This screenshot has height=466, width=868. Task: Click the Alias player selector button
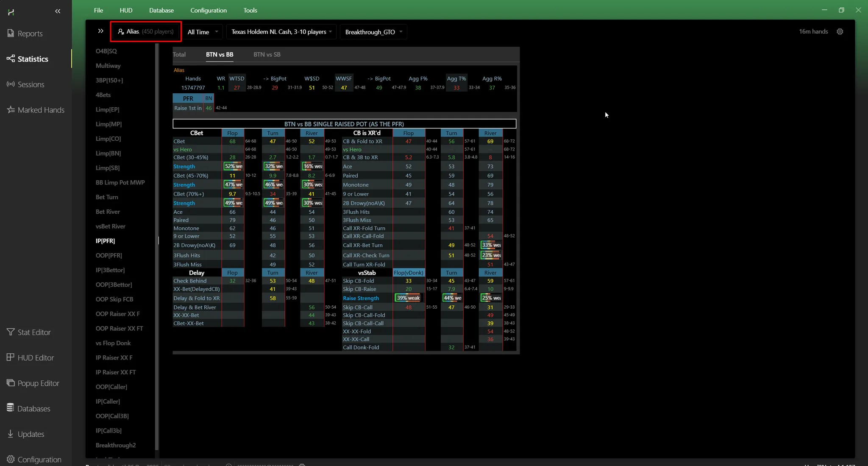[146, 31]
